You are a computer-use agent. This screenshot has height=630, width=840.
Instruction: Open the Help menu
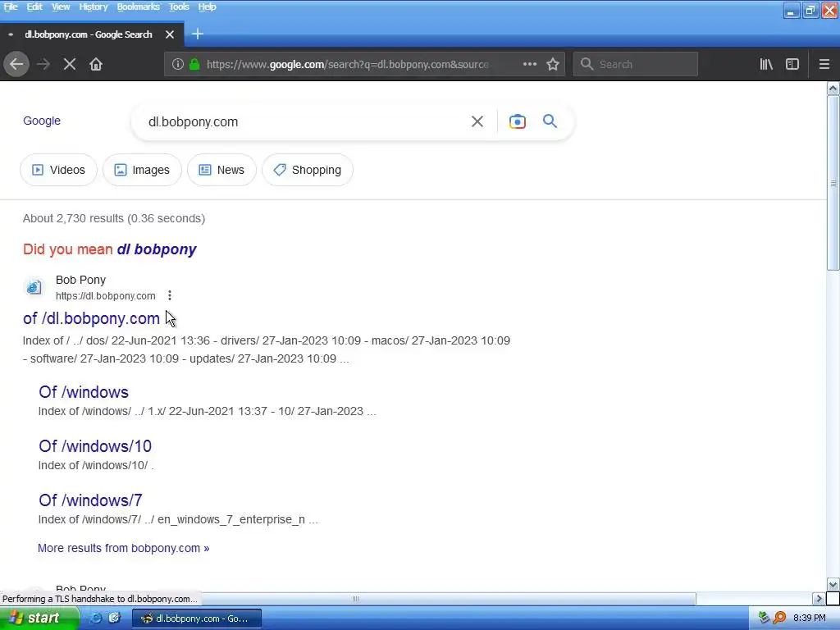pyautogui.click(x=207, y=7)
